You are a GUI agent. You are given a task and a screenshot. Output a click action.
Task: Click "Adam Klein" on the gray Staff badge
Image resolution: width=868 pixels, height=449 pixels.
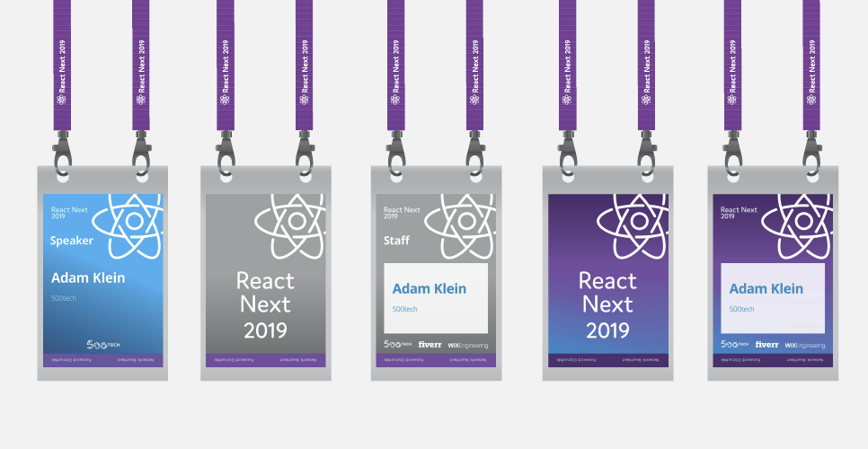tap(429, 288)
